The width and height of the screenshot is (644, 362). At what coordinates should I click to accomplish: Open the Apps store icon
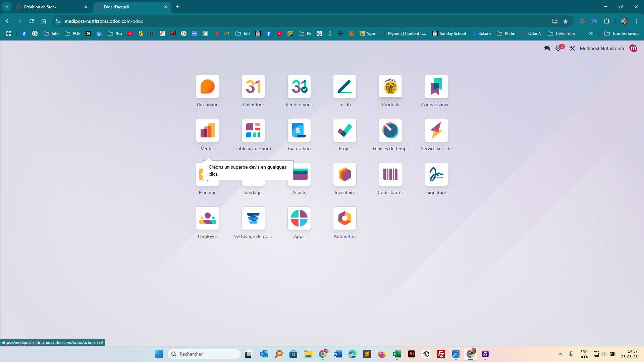point(299,218)
